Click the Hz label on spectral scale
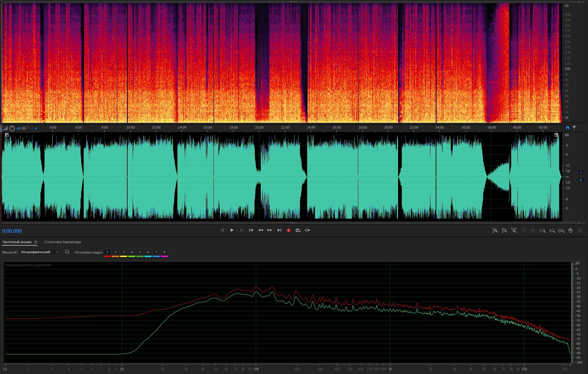 (x=567, y=6)
